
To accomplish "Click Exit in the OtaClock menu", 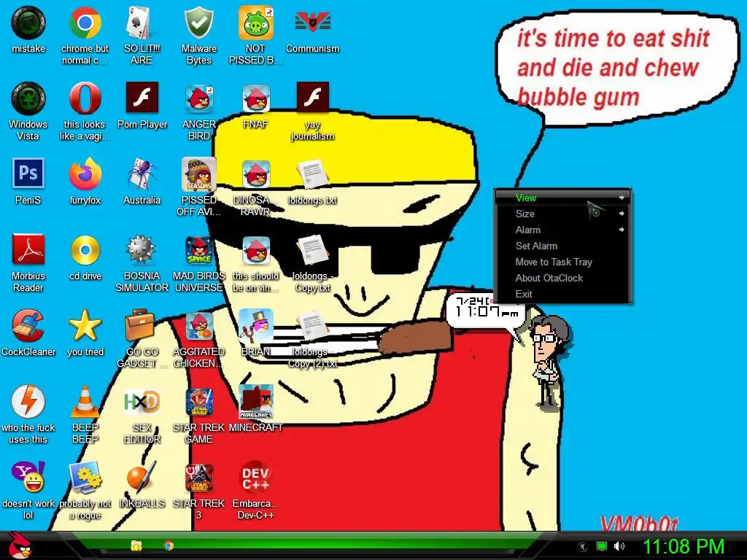I will coord(563,294).
